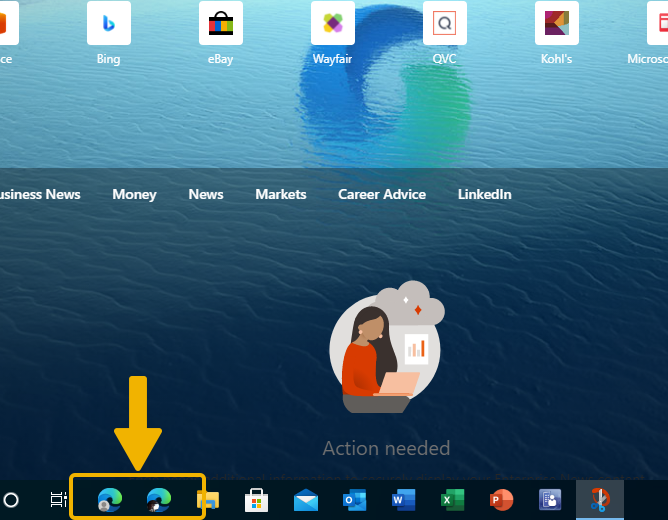The width and height of the screenshot is (668, 520).
Task: Select the Markets feed tab
Action: coord(281,194)
